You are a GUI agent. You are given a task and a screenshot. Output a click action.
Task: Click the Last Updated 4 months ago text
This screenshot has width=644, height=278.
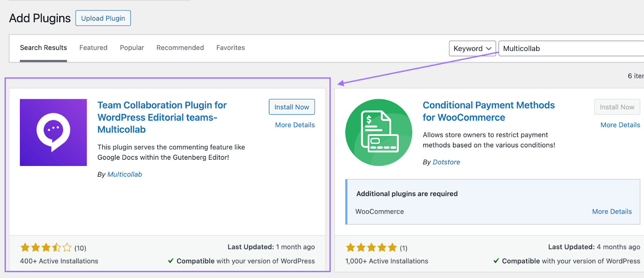[594, 247]
